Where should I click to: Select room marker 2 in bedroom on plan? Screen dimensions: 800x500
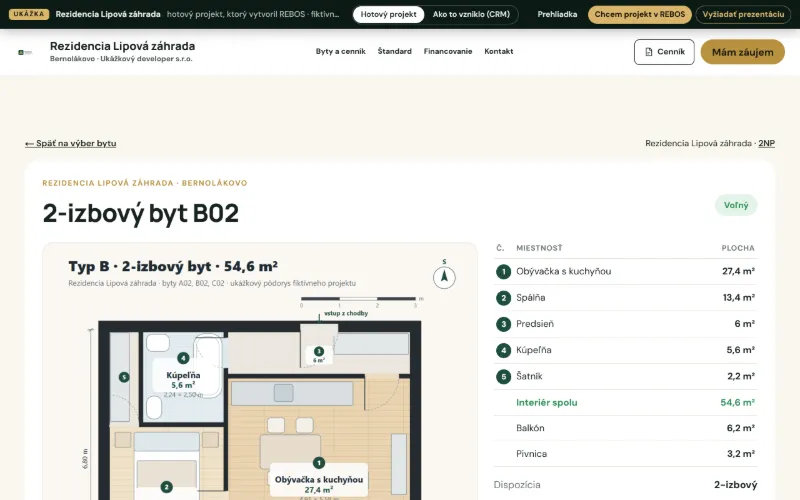point(166,487)
